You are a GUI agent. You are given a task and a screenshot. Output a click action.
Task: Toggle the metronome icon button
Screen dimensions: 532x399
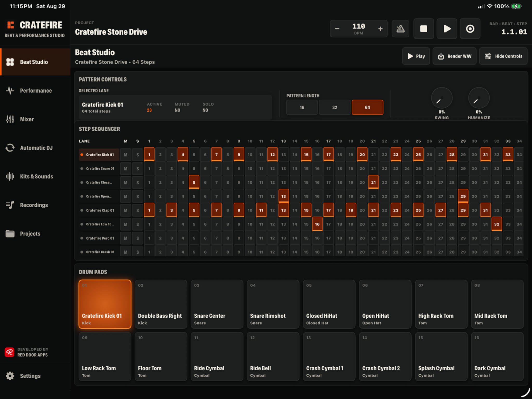(x=400, y=29)
